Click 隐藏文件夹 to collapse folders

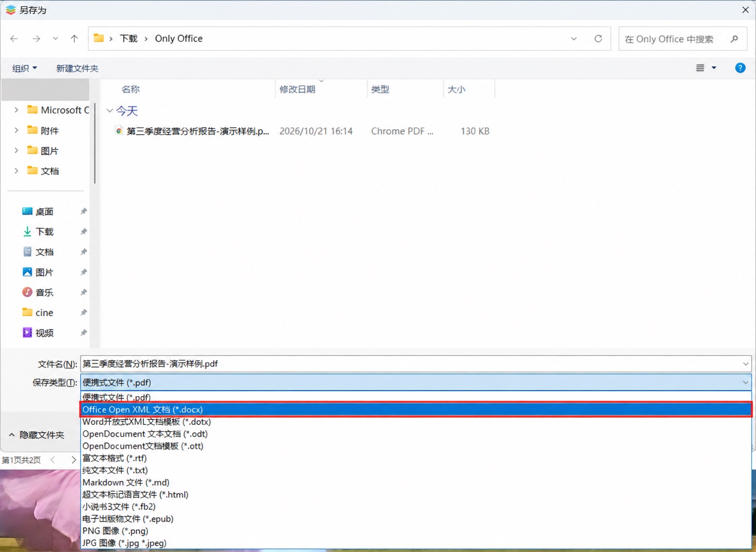tap(37, 435)
